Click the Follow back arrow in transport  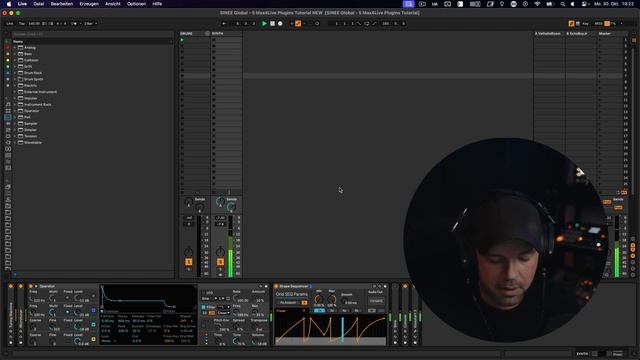coord(224,24)
